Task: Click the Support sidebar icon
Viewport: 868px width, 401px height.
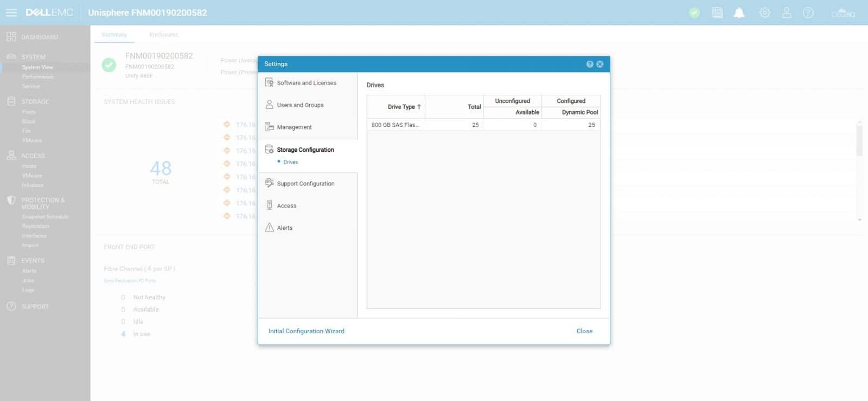Action: 11,306
